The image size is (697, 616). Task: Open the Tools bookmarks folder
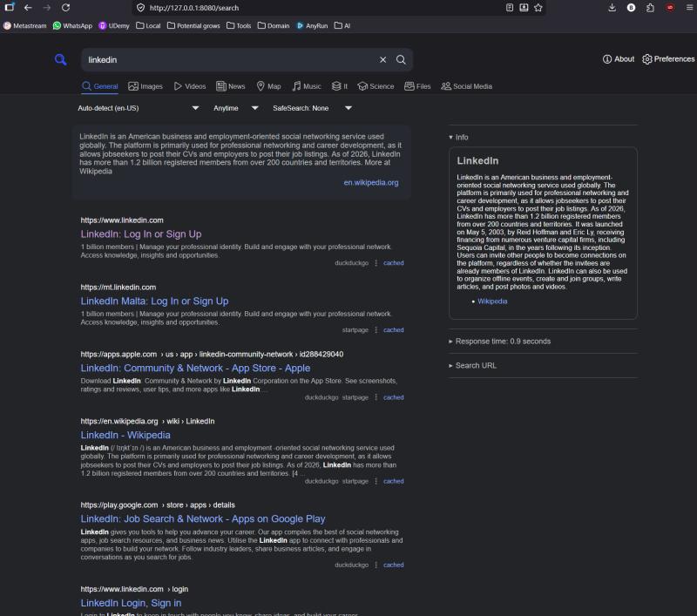tap(239, 26)
